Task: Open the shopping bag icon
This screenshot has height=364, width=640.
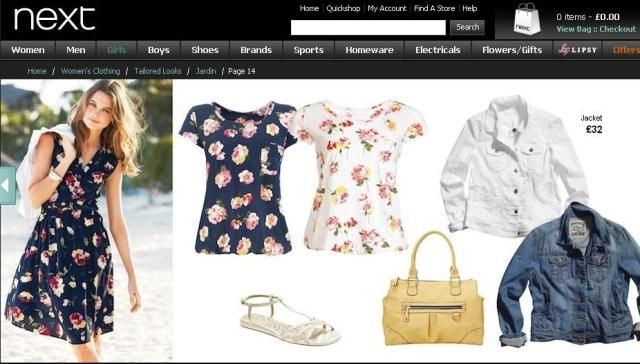Action: click(527, 19)
